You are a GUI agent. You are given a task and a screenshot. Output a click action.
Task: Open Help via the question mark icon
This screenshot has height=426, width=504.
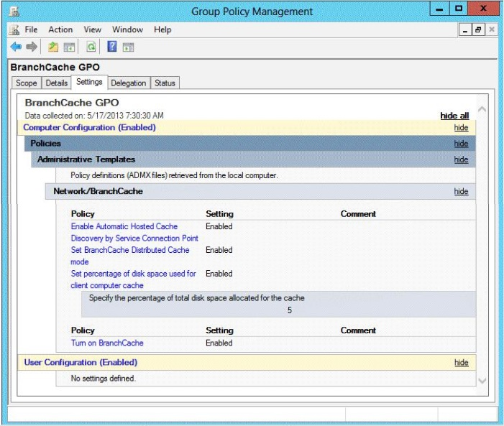(112, 47)
